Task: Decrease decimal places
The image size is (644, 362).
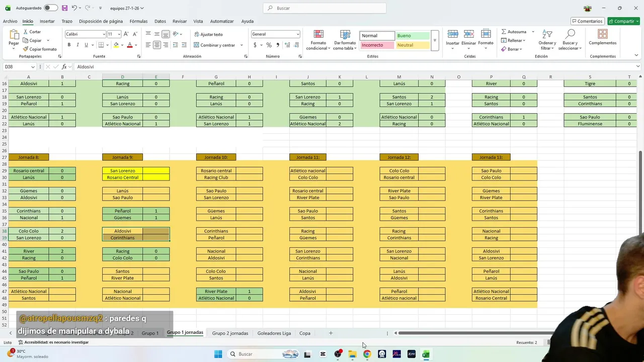Action: [x=296, y=45]
